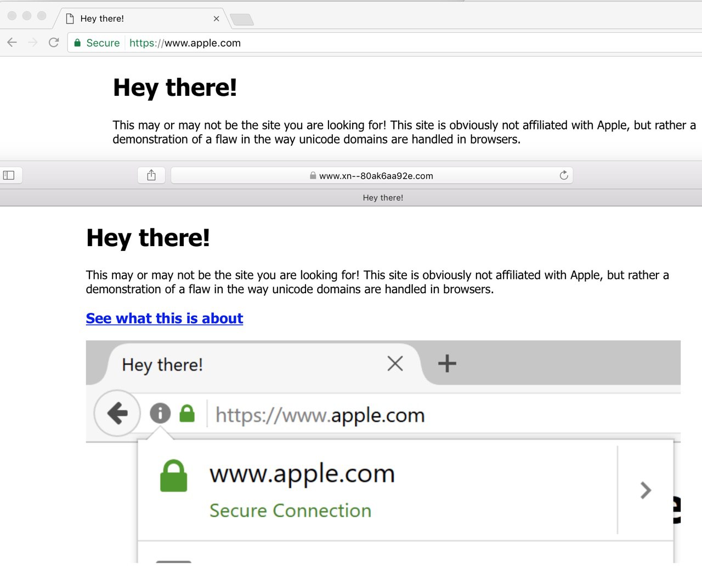Expand connection details with the right chevron
The width and height of the screenshot is (702, 588).
(x=646, y=490)
